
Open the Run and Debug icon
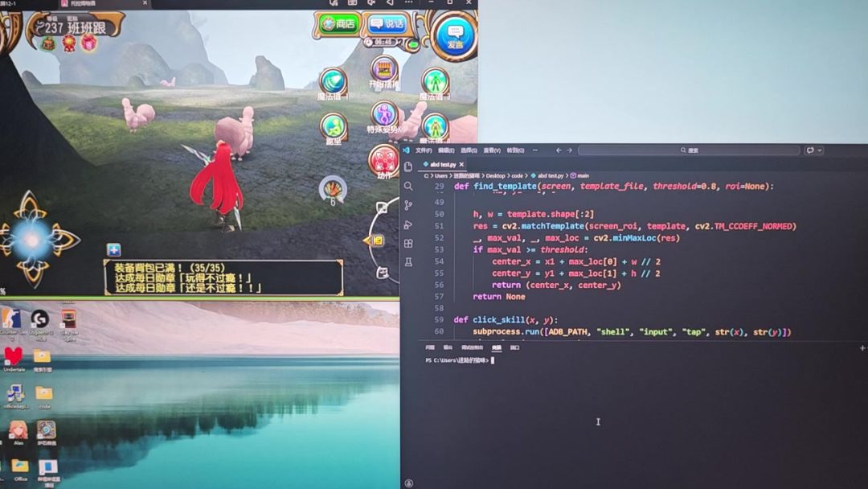point(408,224)
